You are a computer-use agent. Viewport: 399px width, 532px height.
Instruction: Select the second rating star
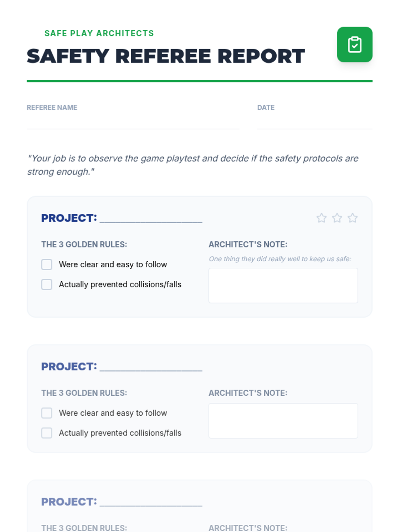click(337, 218)
